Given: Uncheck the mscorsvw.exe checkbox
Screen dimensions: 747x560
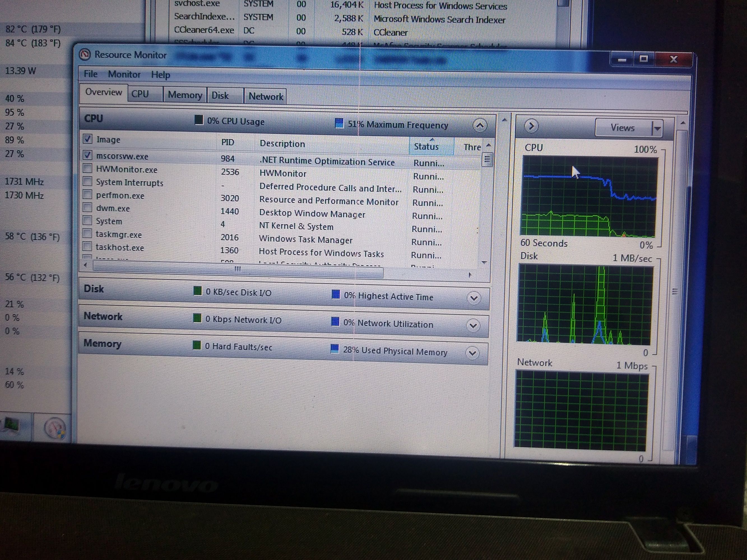Looking at the screenshot, I should 87,155.
